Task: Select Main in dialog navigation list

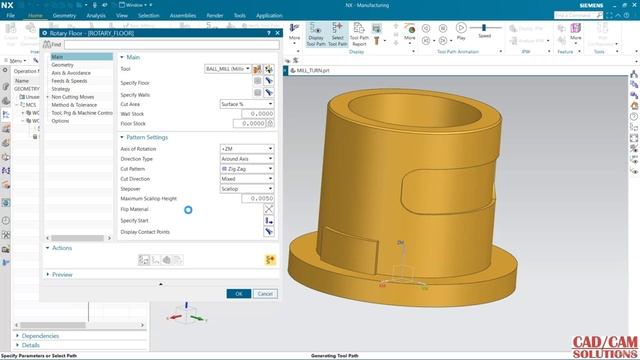Action: click(82, 57)
